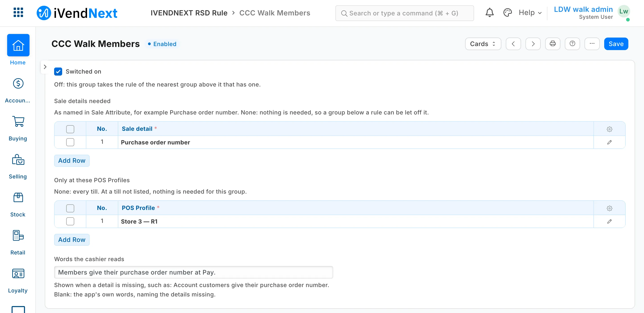Save the rule
Viewport: 644px width, 313px height.
[616, 44]
